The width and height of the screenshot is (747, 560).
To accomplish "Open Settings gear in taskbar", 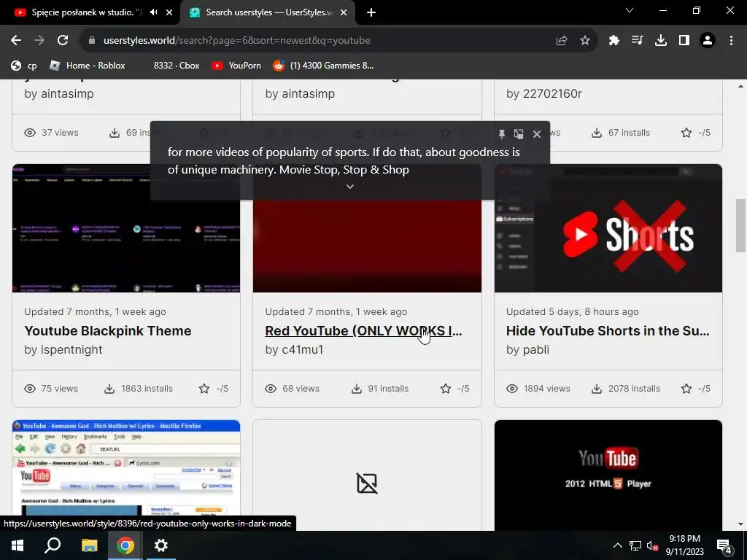I will click(x=161, y=545).
